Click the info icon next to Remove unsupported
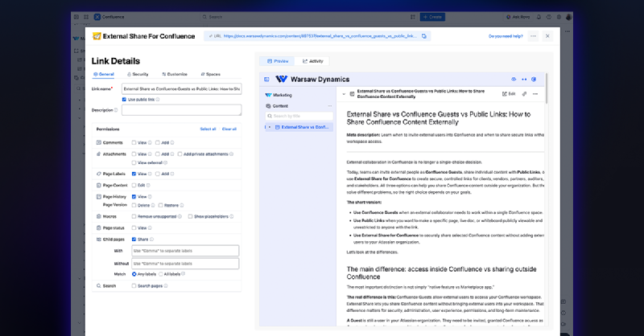The width and height of the screenshot is (644, 336). 180,216
